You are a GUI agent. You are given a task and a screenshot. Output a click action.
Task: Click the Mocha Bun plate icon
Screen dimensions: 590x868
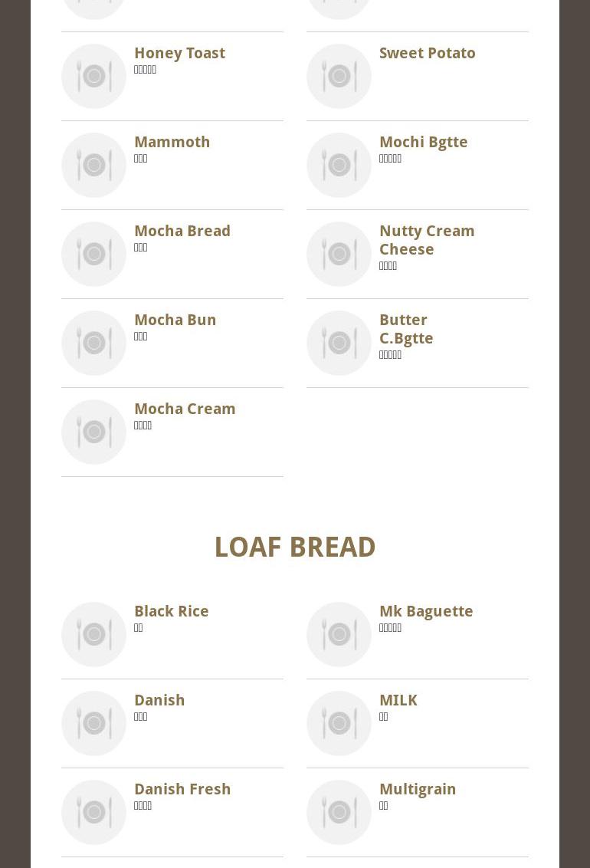[x=93, y=343]
